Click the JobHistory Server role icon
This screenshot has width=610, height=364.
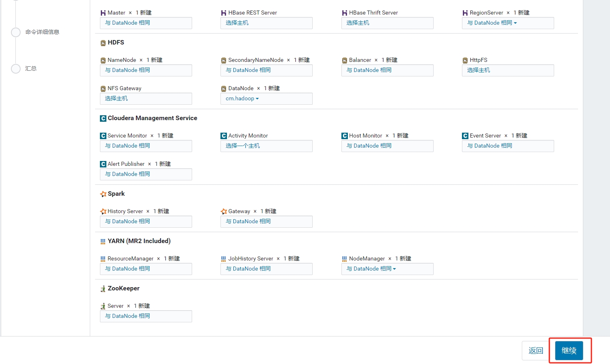[x=223, y=259]
